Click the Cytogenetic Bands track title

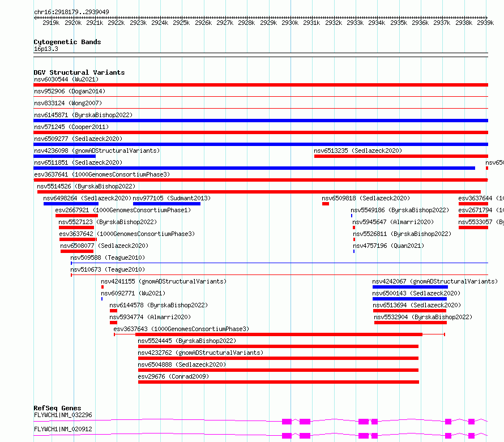click(67, 42)
